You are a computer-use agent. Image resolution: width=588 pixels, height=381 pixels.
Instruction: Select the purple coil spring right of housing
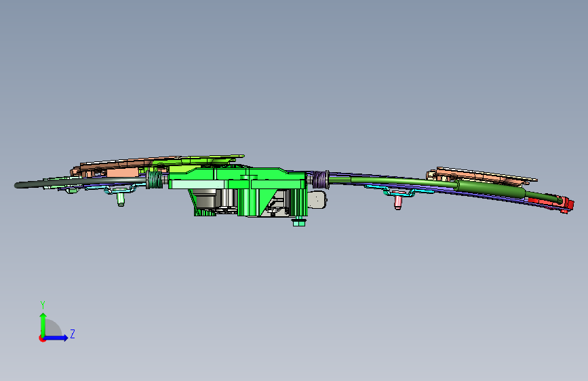320,179
